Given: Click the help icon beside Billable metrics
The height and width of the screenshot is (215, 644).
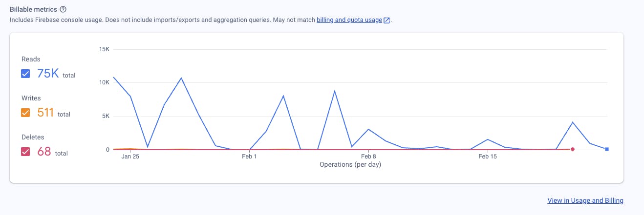Looking at the screenshot, I should [x=63, y=9].
